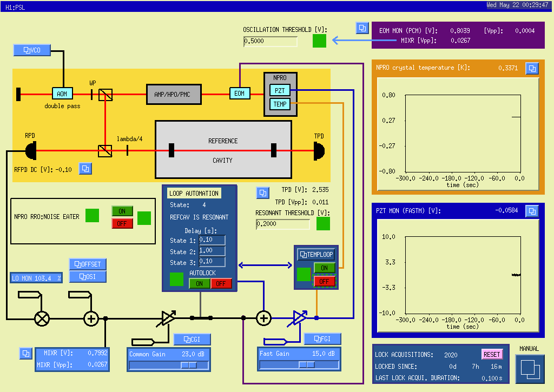554x392 pixels.
Task: Click the fast gain variable amplifier symbol
Action: click(x=300, y=318)
